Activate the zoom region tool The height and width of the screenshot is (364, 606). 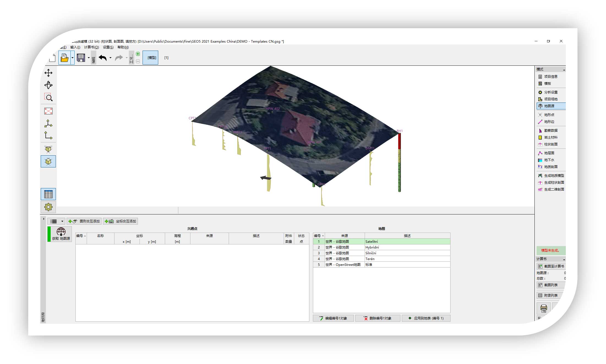point(48,97)
